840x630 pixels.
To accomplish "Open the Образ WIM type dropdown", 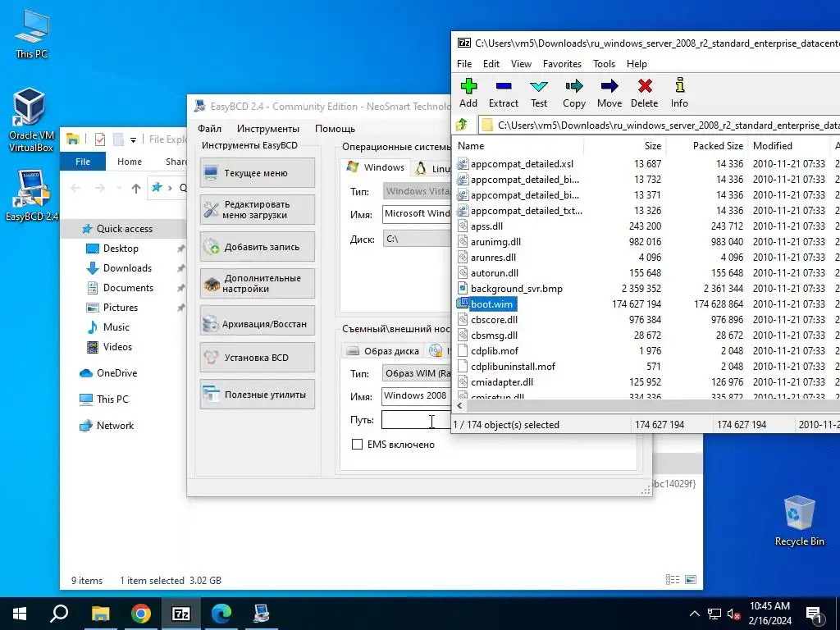I will click(417, 373).
